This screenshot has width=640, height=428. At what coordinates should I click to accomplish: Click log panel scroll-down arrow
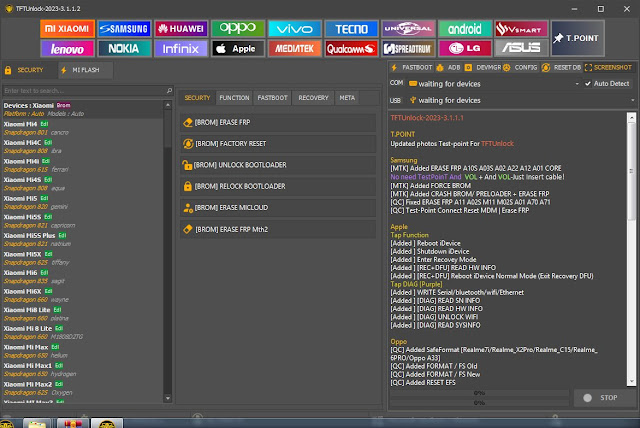632,381
